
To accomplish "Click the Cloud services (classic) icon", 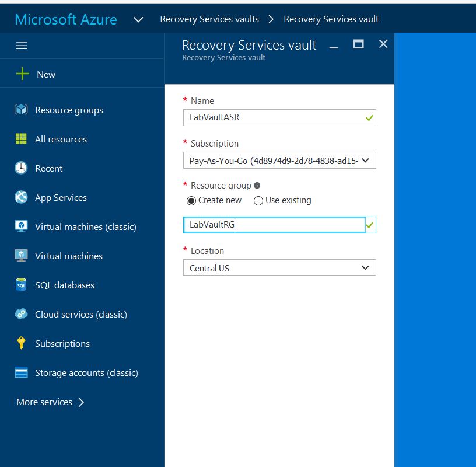I will tap(21, 314).
